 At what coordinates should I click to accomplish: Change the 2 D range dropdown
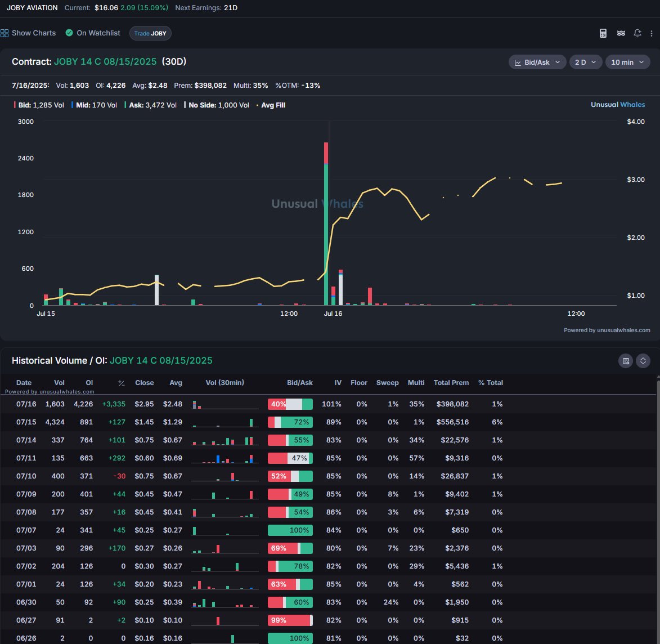[586, 62]
